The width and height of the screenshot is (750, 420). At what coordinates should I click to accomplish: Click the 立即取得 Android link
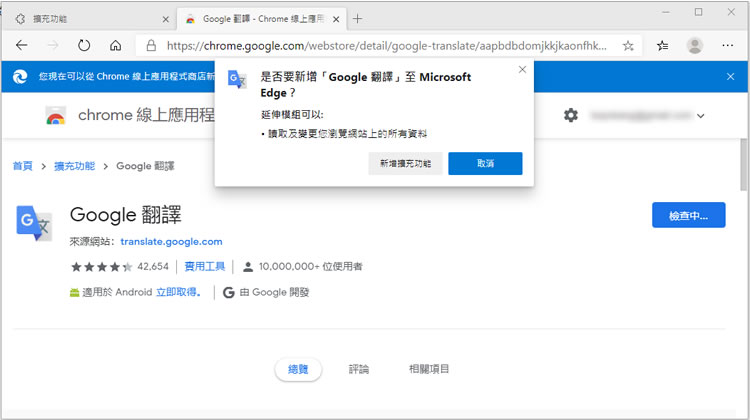[177, 293]
